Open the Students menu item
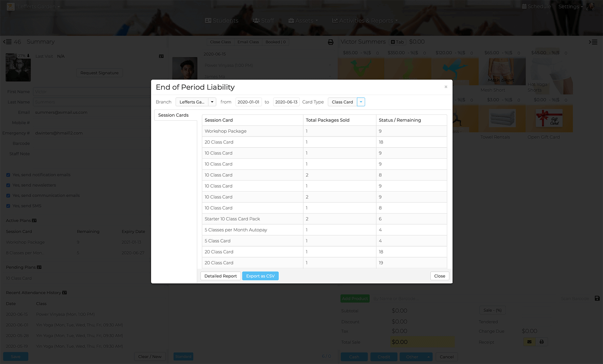This screenshot has width=603, height=364. coord(222,21)
